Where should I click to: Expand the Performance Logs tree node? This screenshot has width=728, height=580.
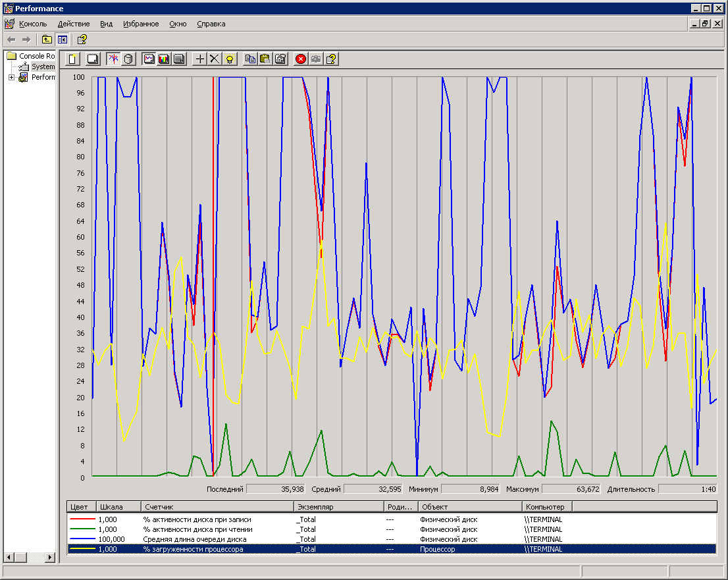tap(11, 77)
